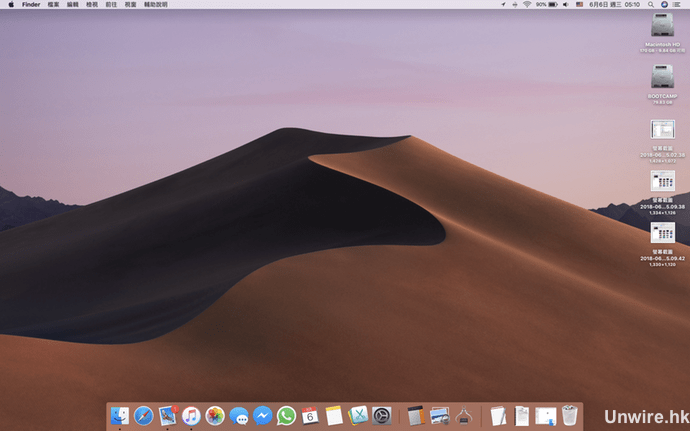Select screenshot thumbnail ending 5.09.38
The width and height of the screenshot is (690, 431).
663,181
